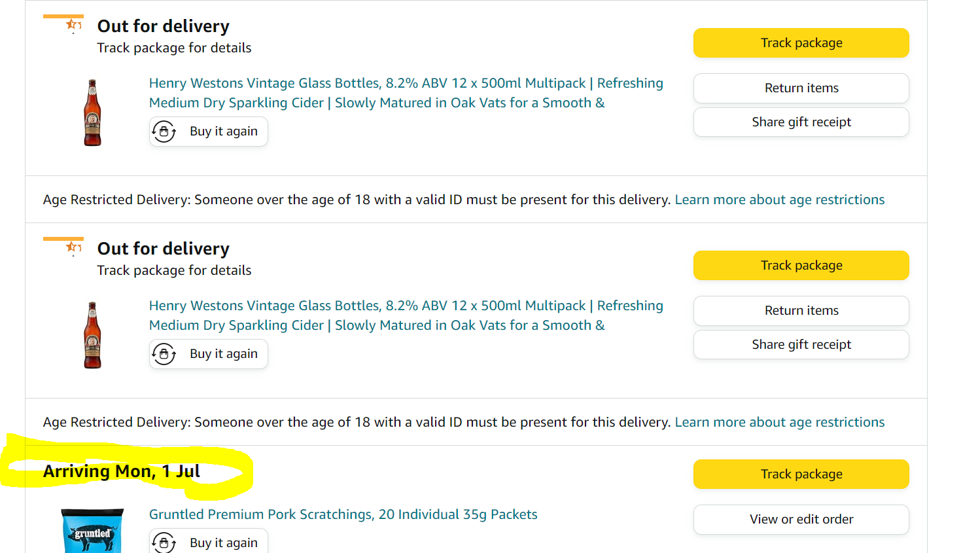Click the second order's star delivery status icon
Image resolution: width=980 pixels, height=553 pixels.
[x=73, y=247]
